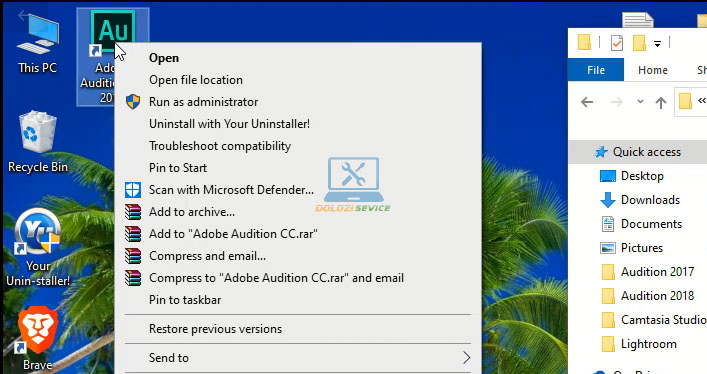Screen dimensions: 707x374
Task: Click the Pictures icon in navigation pane
Action: coord(608,248)
